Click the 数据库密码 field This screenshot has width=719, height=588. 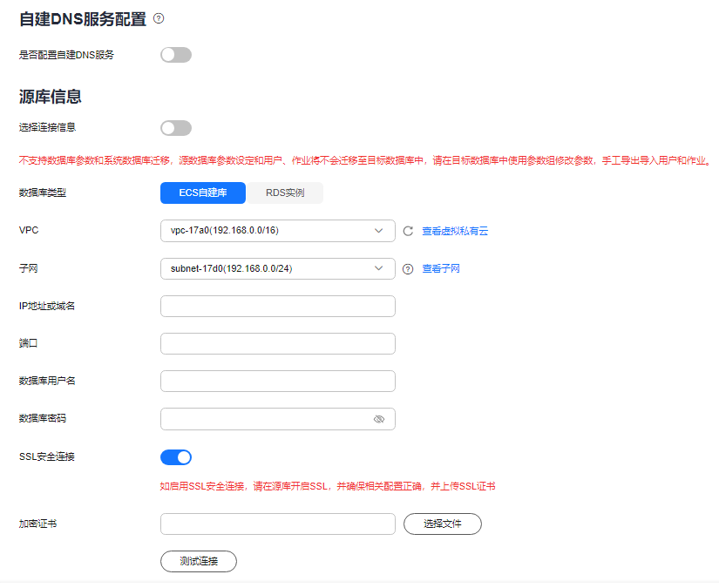(270, 419)
